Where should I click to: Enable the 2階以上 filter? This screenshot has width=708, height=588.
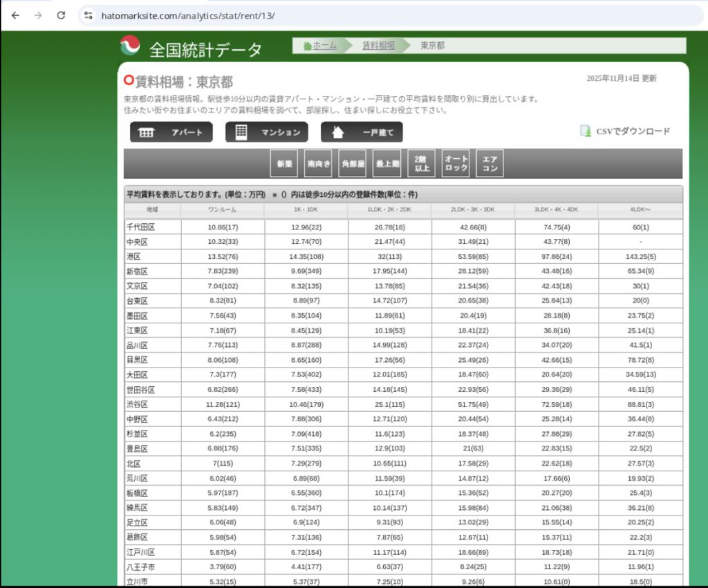click(x=422, y=164)
